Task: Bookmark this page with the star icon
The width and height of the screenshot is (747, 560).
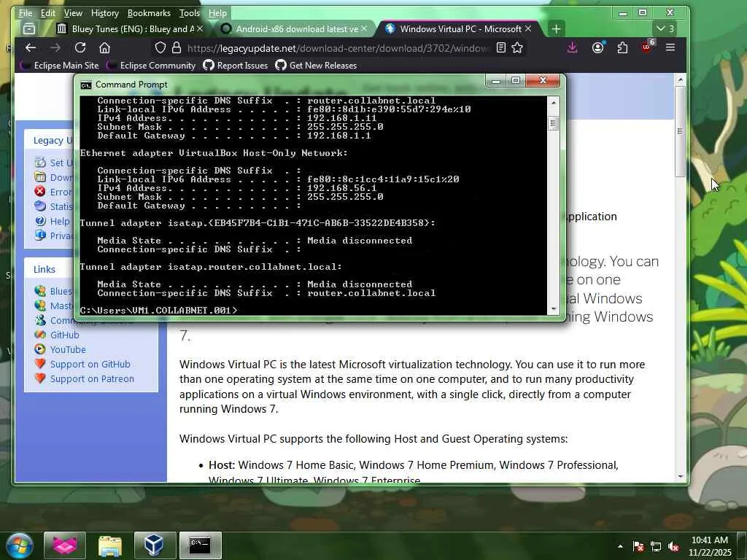Action: point(517,47)
